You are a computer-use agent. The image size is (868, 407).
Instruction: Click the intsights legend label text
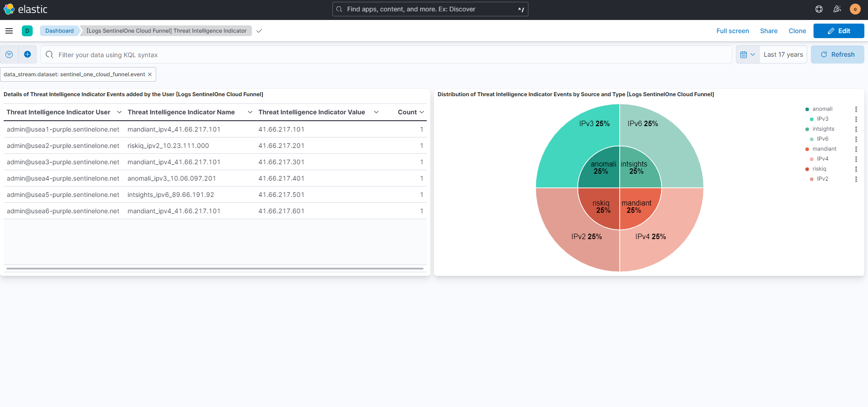(x=823, y=129)
